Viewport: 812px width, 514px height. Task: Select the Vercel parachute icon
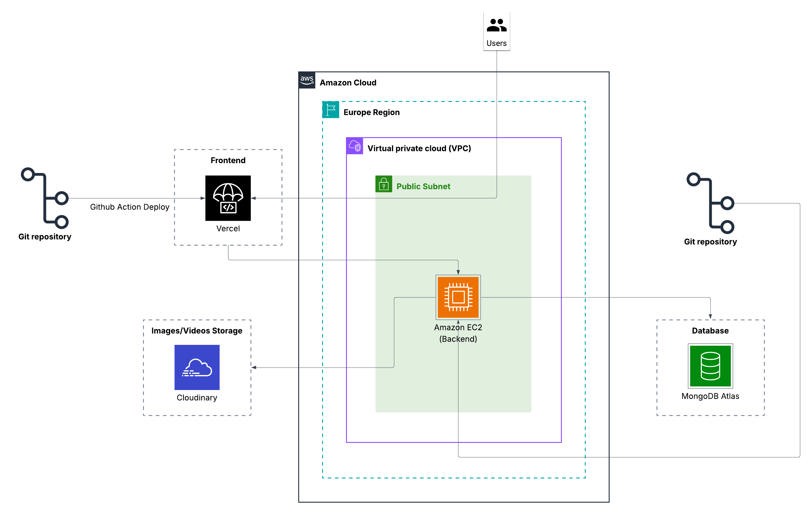(x=228, y=198)
